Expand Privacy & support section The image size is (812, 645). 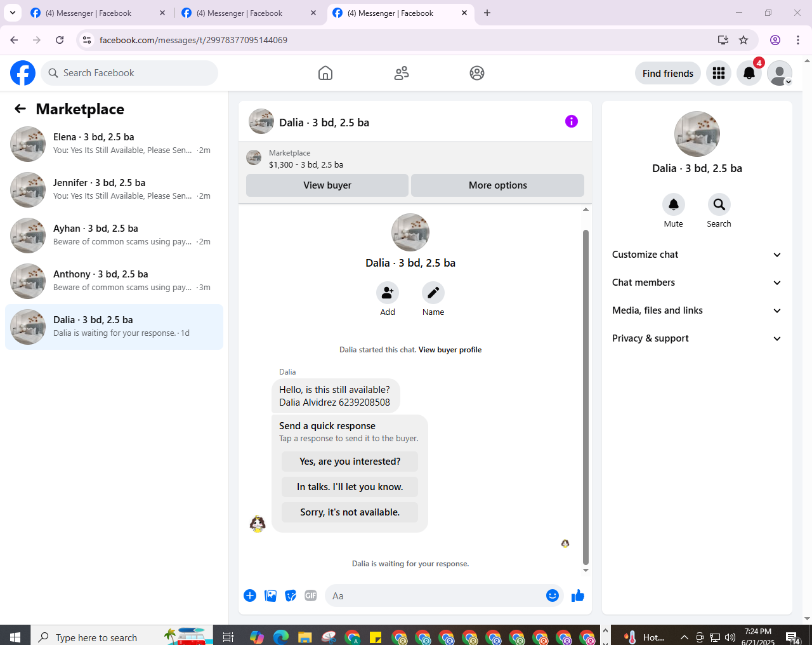(x=697, y=338)
